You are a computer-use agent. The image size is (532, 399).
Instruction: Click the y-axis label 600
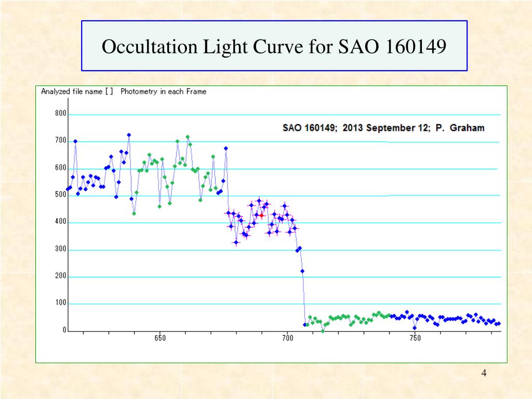61,168
